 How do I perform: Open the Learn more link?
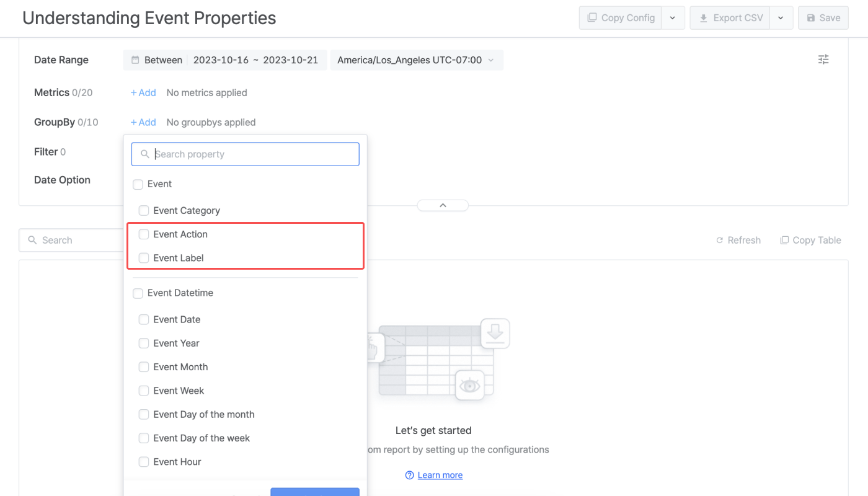point(440,475)
